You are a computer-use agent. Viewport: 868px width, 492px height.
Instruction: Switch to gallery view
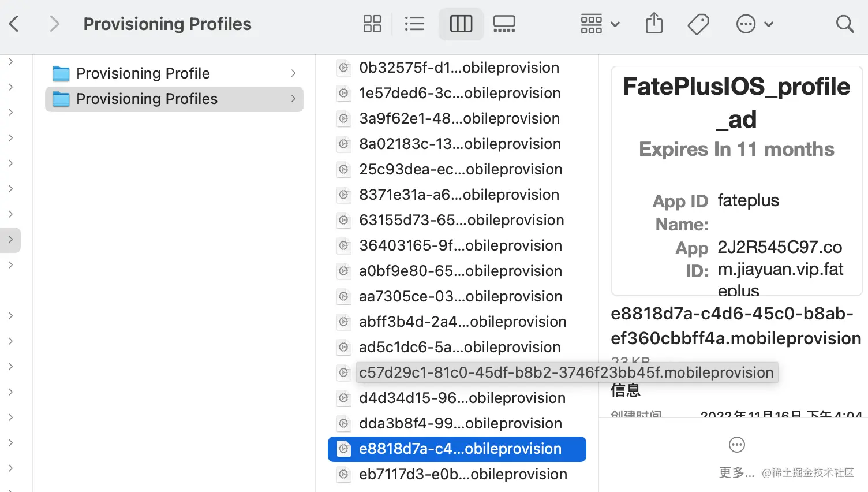[x=504, y=24]
